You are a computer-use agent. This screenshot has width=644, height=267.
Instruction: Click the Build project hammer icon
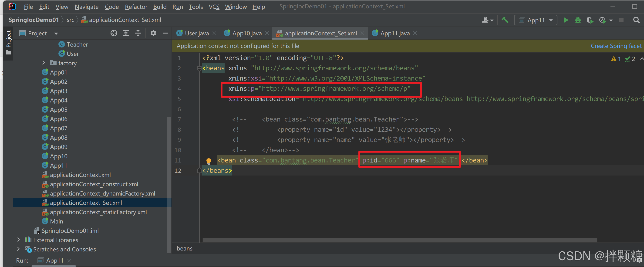(x=505, y=20)
